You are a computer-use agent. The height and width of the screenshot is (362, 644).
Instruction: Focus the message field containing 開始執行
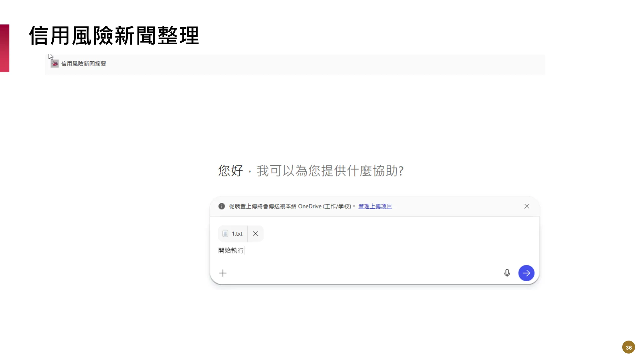pyautogui.click(x=374, y=250)
